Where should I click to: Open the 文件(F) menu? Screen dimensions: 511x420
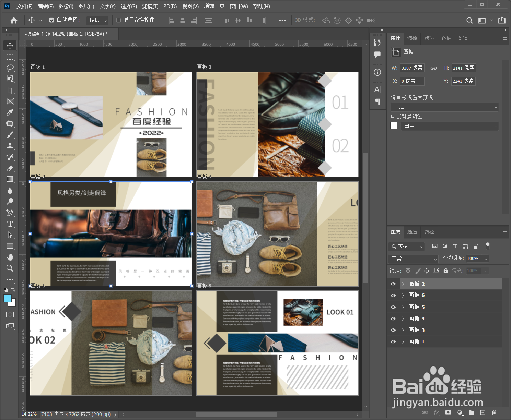click(24, 6)
